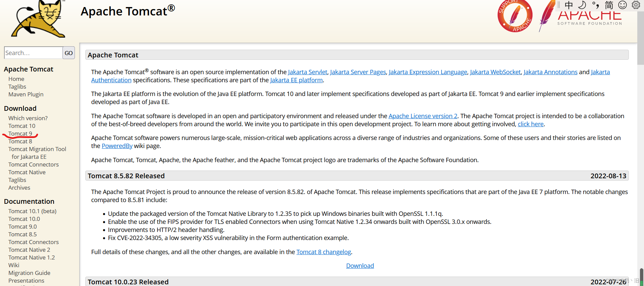Open the Archives link
This screenshot has height=286, width=644.
coord(19,188)
